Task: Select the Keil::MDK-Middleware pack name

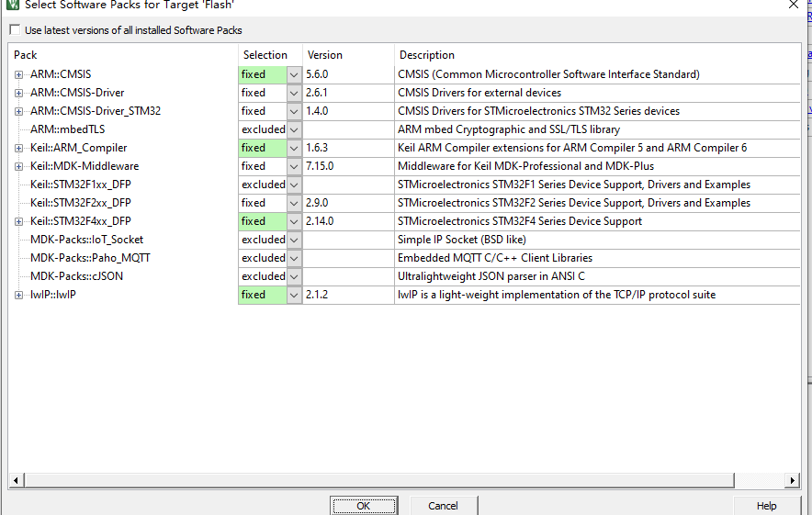Action: pos(85,166)
